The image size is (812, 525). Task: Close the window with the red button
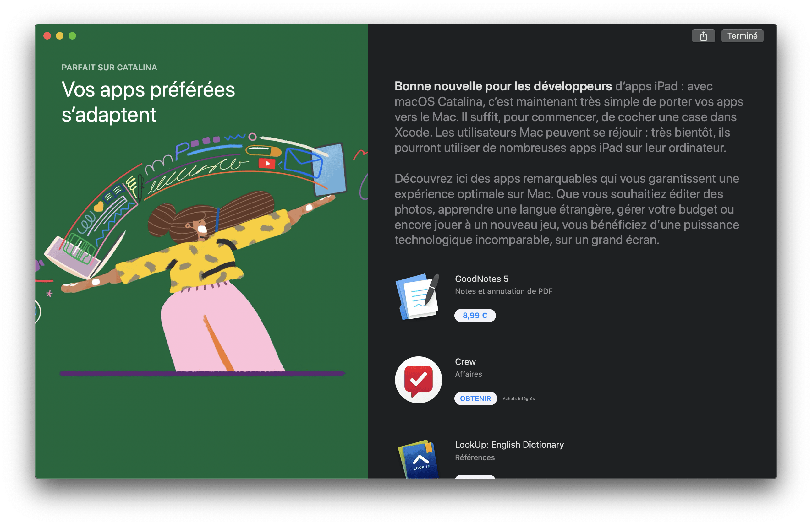pos(47,36)
